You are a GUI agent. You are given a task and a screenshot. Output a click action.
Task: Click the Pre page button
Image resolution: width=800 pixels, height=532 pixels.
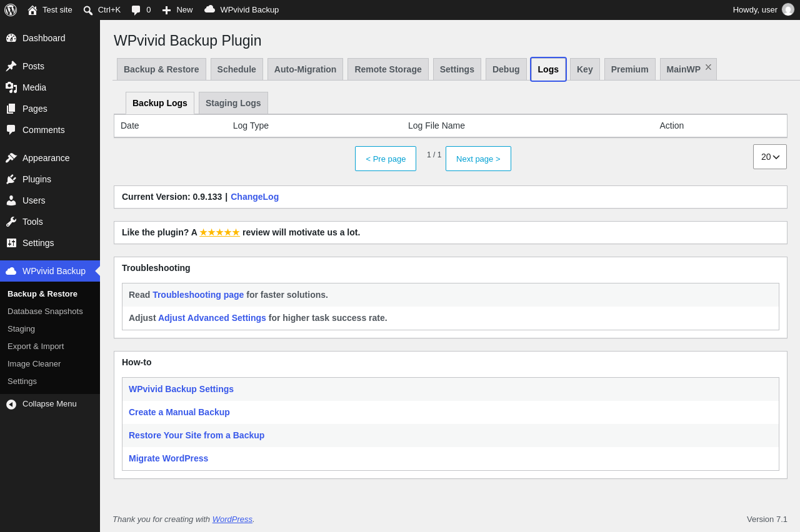(386, 159)
